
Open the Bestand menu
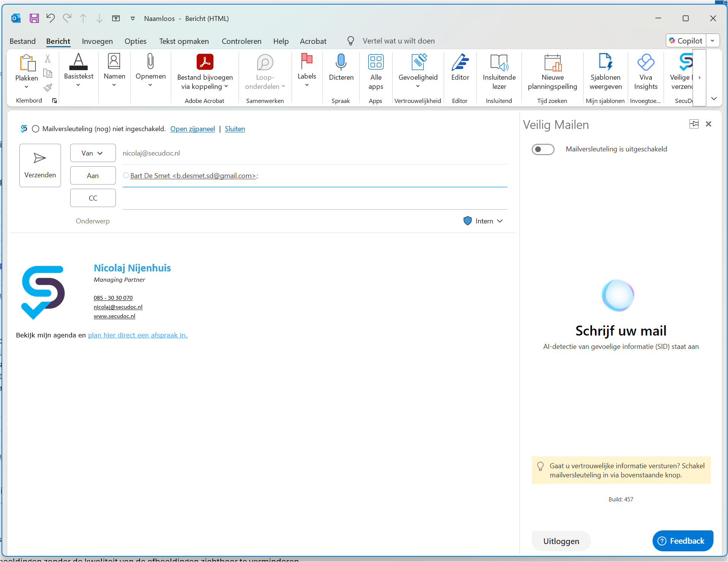(22, 41)
